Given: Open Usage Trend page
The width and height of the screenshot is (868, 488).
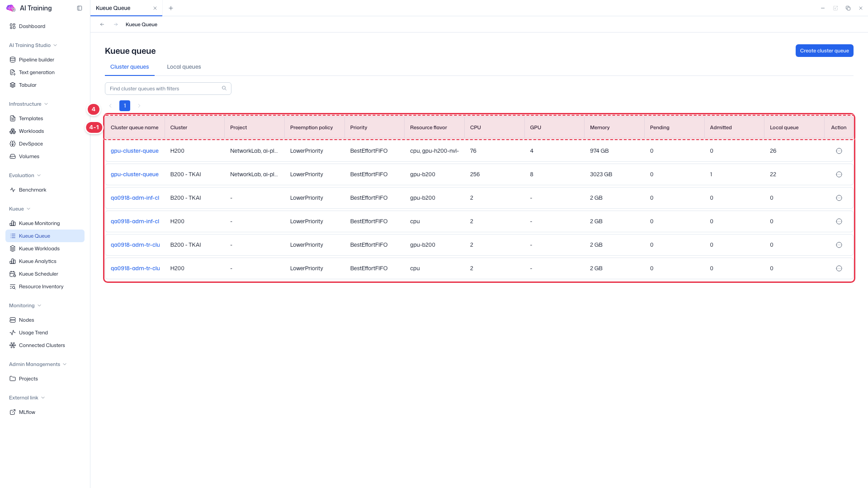Looking at the screenshot, I should pyautogui.click(x=45, y=333).
